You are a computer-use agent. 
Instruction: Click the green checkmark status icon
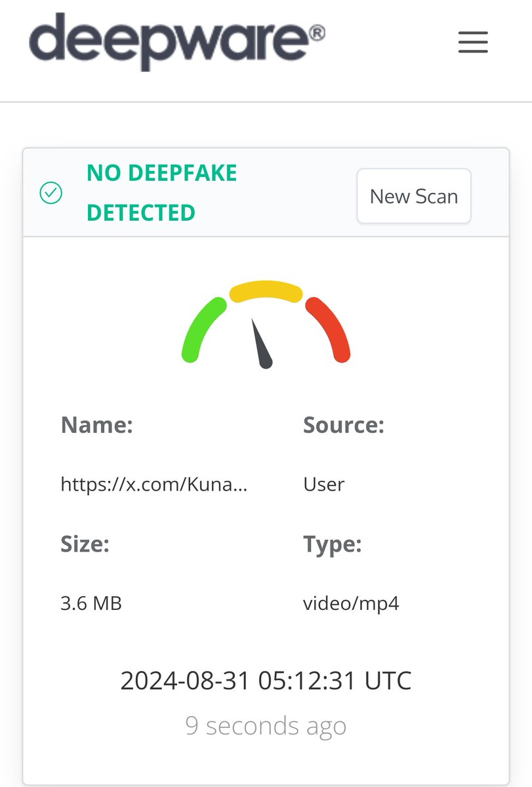click(x=51, y=193)
